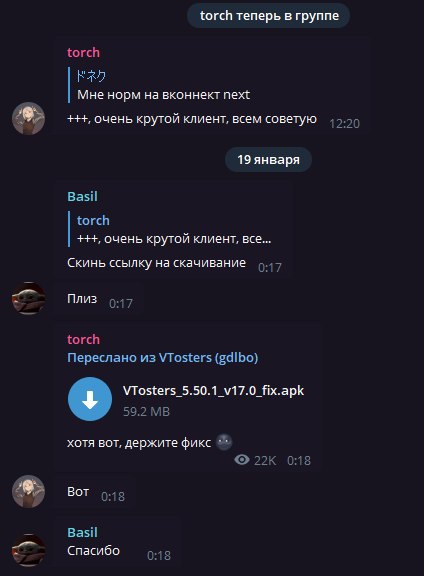Click the APK file name text
The height and width of the screenshot is (576, 424).
[213, 390]
